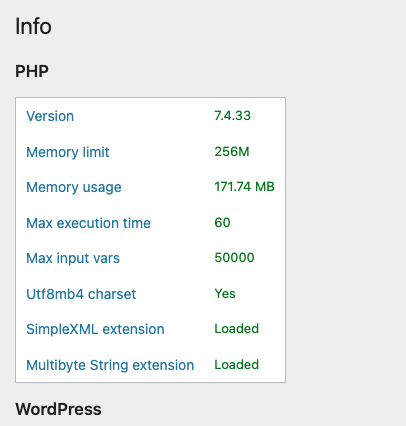The height and width of the screenshot is (426, 406).
Task: Click the 171.74 MB usage value
Action: point(244,187)
